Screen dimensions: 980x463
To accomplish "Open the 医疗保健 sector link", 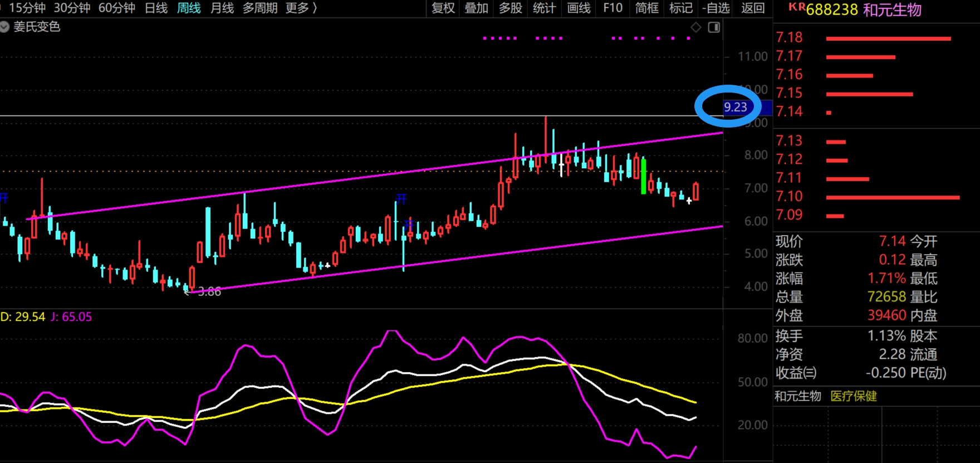I will (854, 396).
